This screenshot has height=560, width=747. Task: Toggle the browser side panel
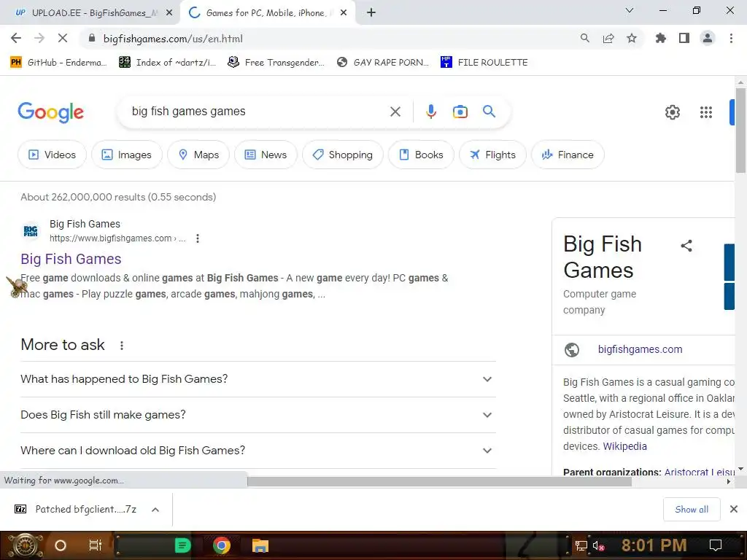(x=684, y=38)
